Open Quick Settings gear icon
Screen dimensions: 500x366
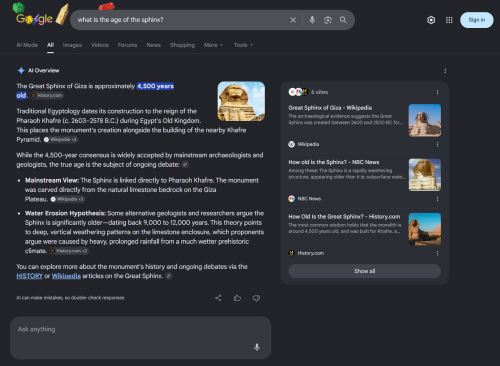[x=431, y=20]
